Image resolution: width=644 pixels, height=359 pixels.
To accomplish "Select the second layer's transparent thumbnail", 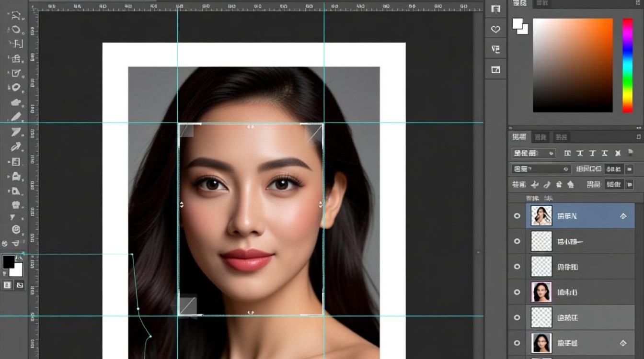I will pos(541,241).
